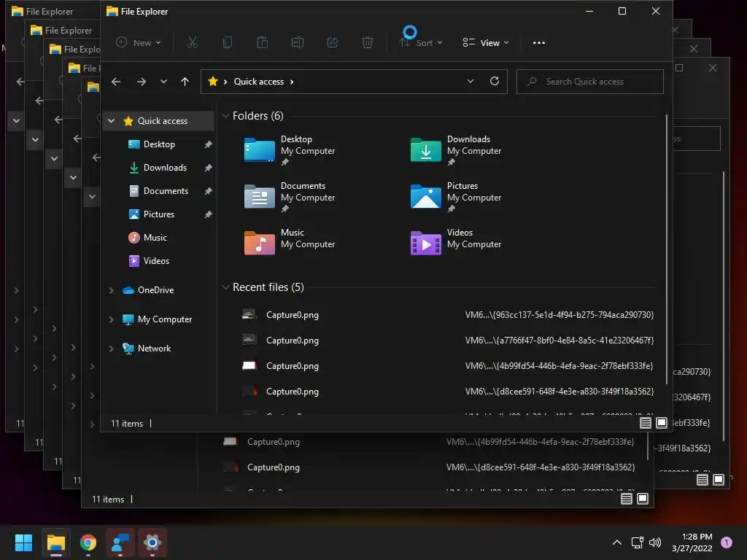Select Desktop in the sidebar
The height and width of the screenshot is (560, 747).
(158, 144)
